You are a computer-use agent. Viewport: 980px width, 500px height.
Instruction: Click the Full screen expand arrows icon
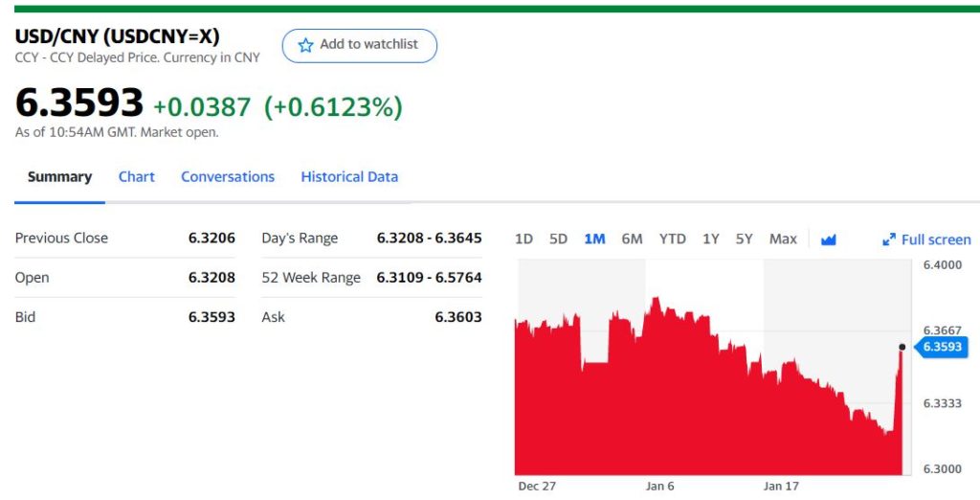point(889,239)
